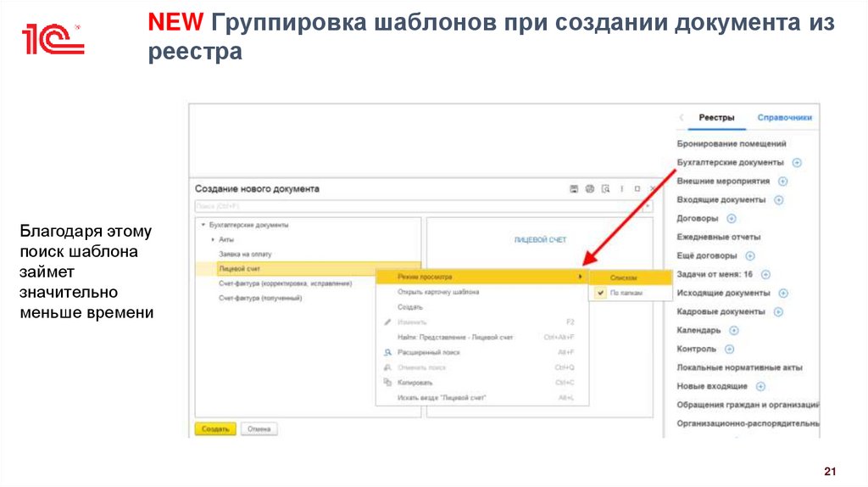Viewport: 868px width, 487px height.
Task: Select Лицевой счет template row
Action: tap(309, 269)
